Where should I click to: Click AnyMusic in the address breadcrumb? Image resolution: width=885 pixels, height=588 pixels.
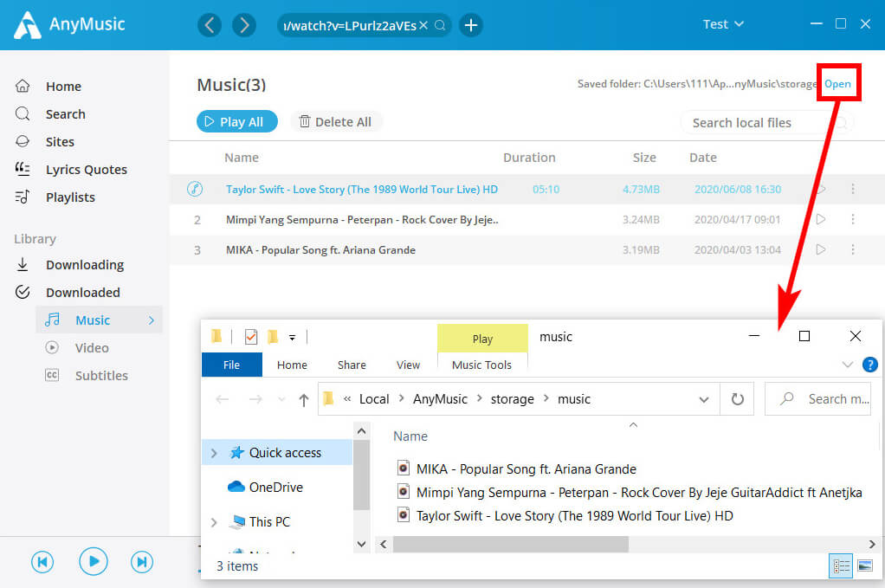pyautogui.click(x=440, y=399)
